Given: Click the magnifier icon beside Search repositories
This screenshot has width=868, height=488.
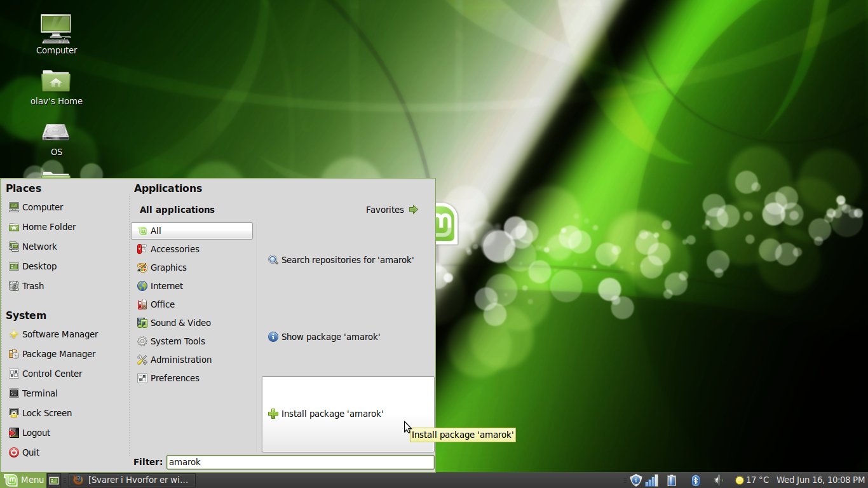Looking at the screenshot, I should tap(273, 260).
